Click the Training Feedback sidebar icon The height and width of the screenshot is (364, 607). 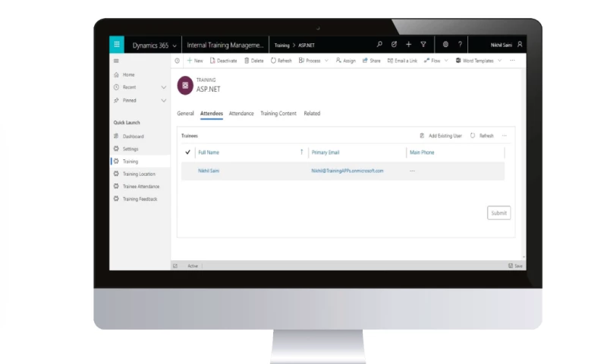pos(116,199)
